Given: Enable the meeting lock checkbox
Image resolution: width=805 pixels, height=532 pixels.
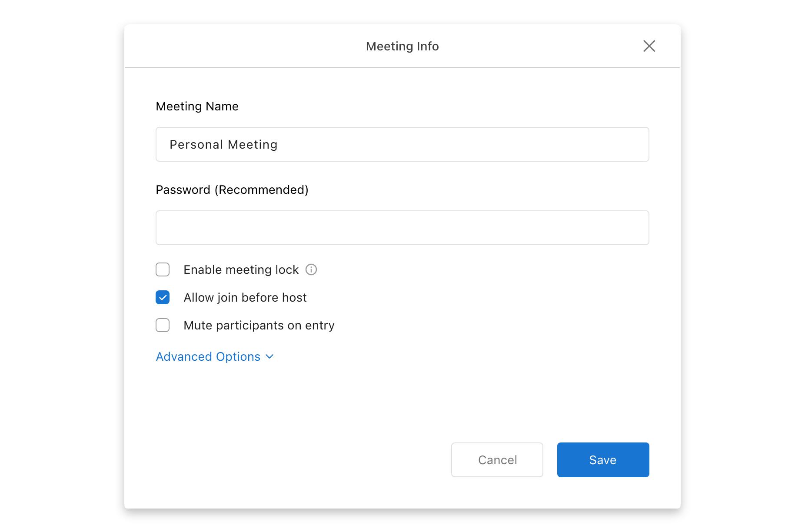Looking at the screenshot, I should point(163,269).
